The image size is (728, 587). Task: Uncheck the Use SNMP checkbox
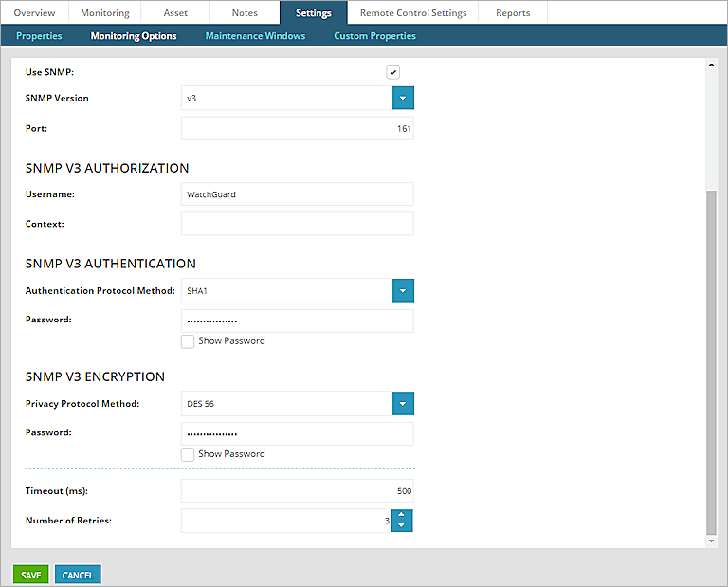coord(392,73)
